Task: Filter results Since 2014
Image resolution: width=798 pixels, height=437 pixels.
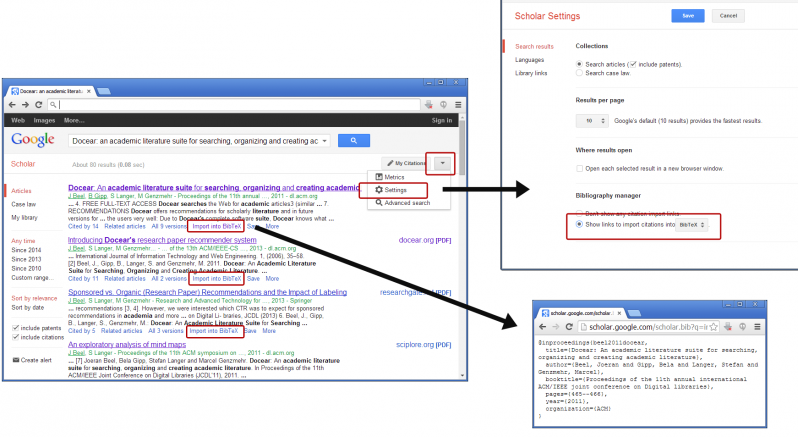Action: [x=26, y=250]
